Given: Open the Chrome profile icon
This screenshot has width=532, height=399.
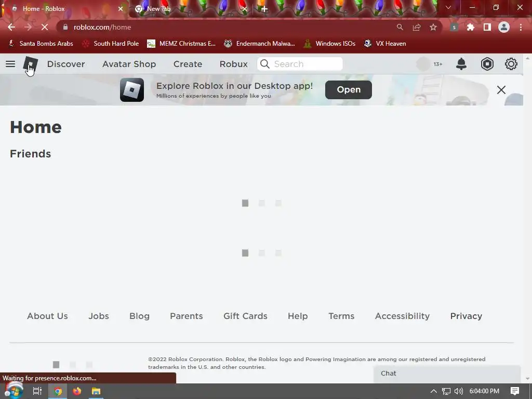Looking at the screenshot, I should click(x=504, y=27).
